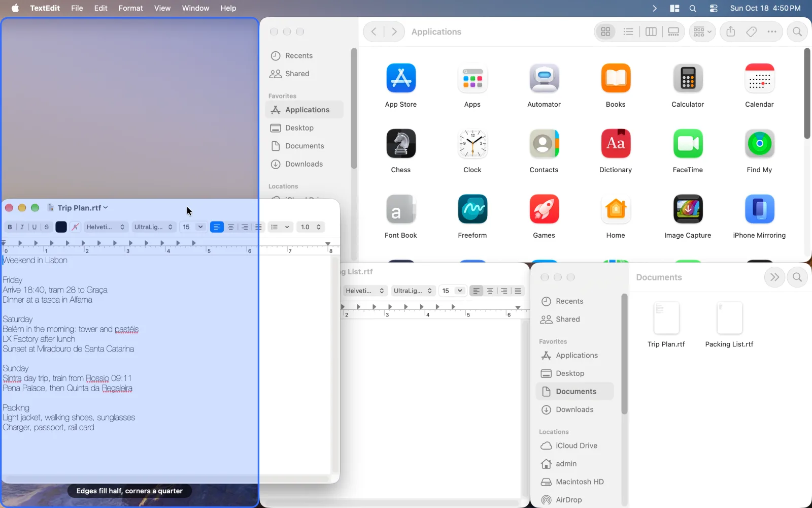Toggle italic formatting in Trip Plan toolbar

22,227
